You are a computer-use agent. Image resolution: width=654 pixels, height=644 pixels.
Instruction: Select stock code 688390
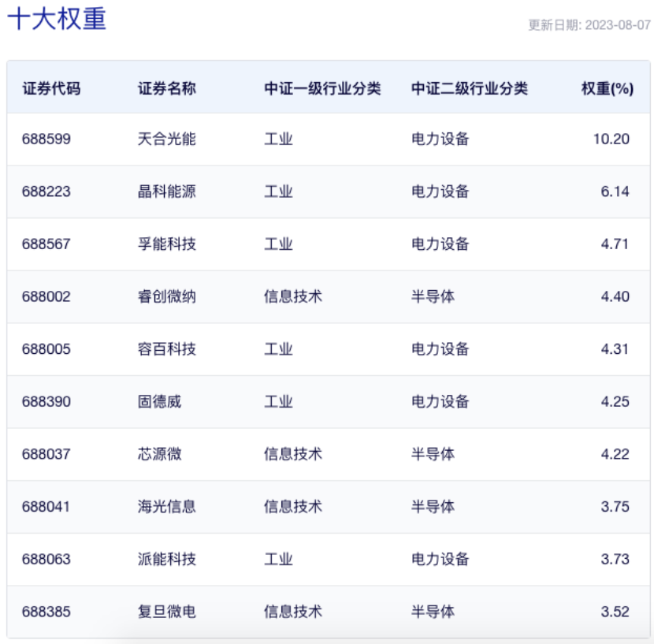click(x=46, y=402)
